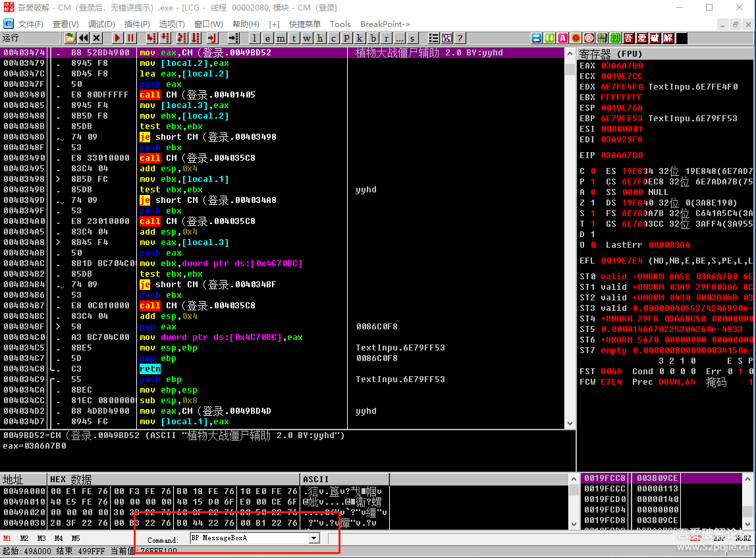Click the open file folder icon
This screenshot has width=756, height=558.
[x=70, y=38]
